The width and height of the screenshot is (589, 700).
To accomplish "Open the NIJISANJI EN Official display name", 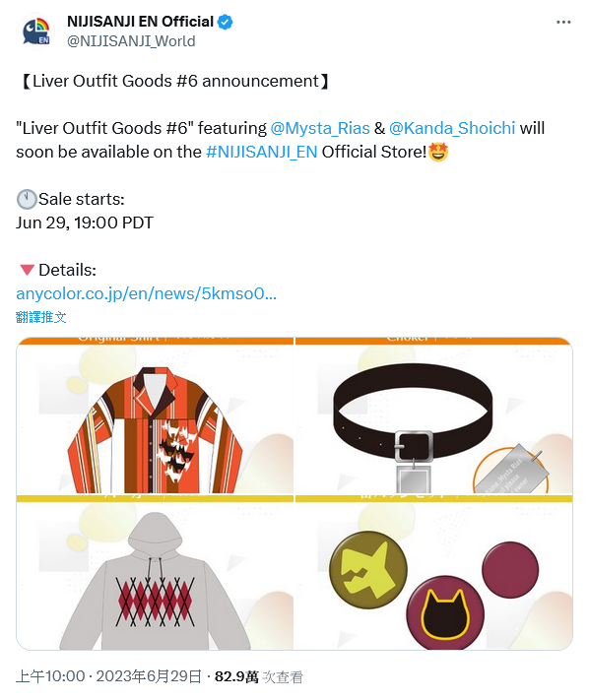I will [140, 22].
